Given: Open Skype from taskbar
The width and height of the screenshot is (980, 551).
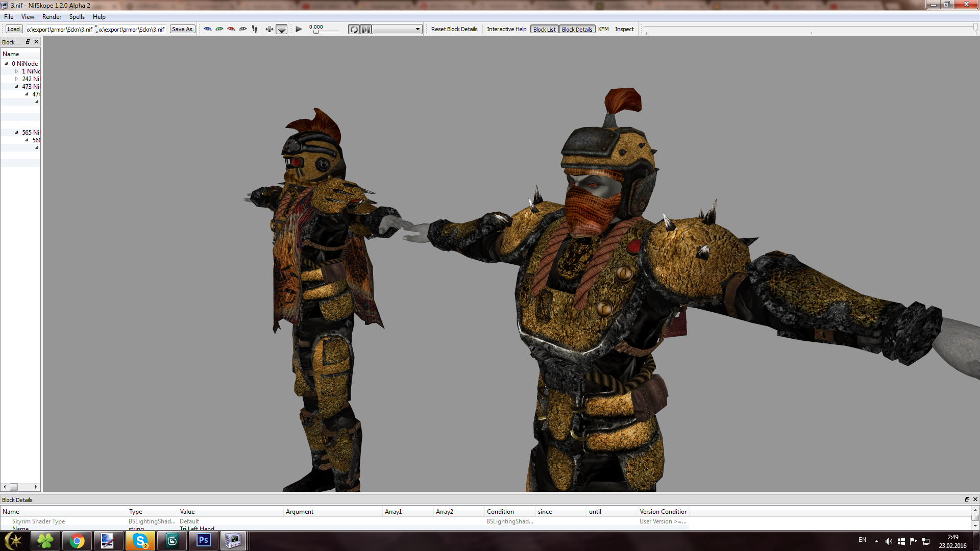Looking at the screenshot, I should click(x=140, y=541).
